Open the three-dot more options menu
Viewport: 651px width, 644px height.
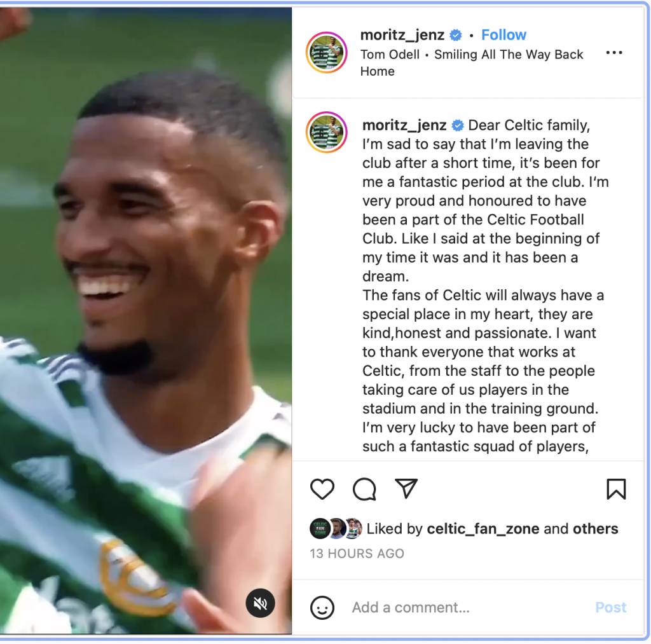614,53
